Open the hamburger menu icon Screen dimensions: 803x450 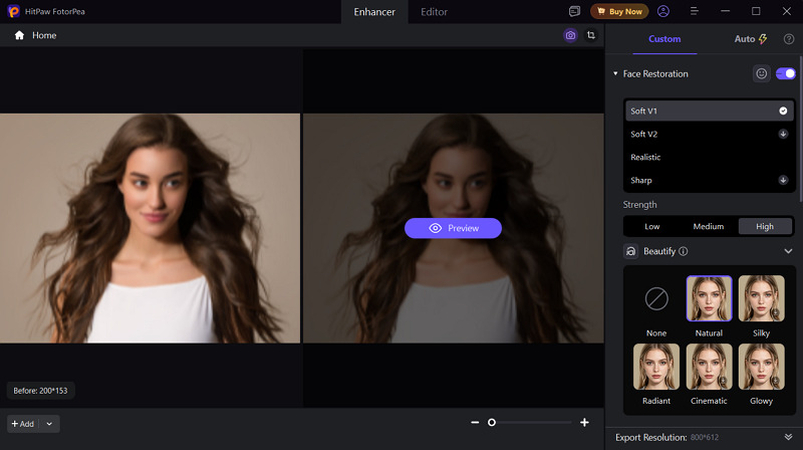[694, 11]
